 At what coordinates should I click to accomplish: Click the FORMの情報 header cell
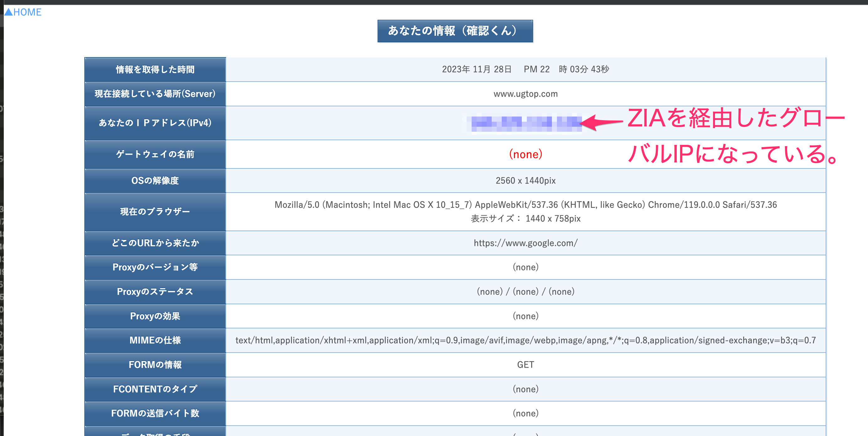click(x=155, y=364)
